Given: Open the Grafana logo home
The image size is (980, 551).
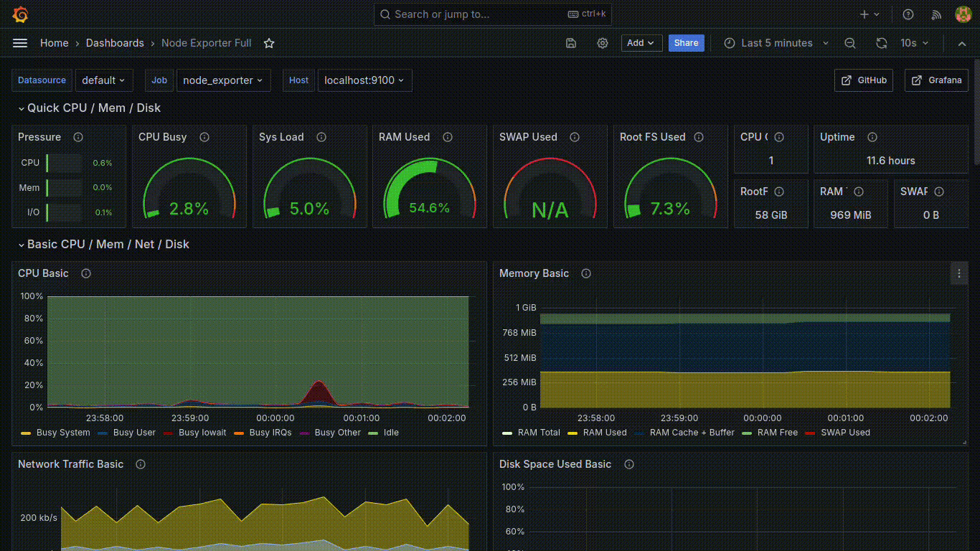Looking at the screenshot, I should point(20,14).
